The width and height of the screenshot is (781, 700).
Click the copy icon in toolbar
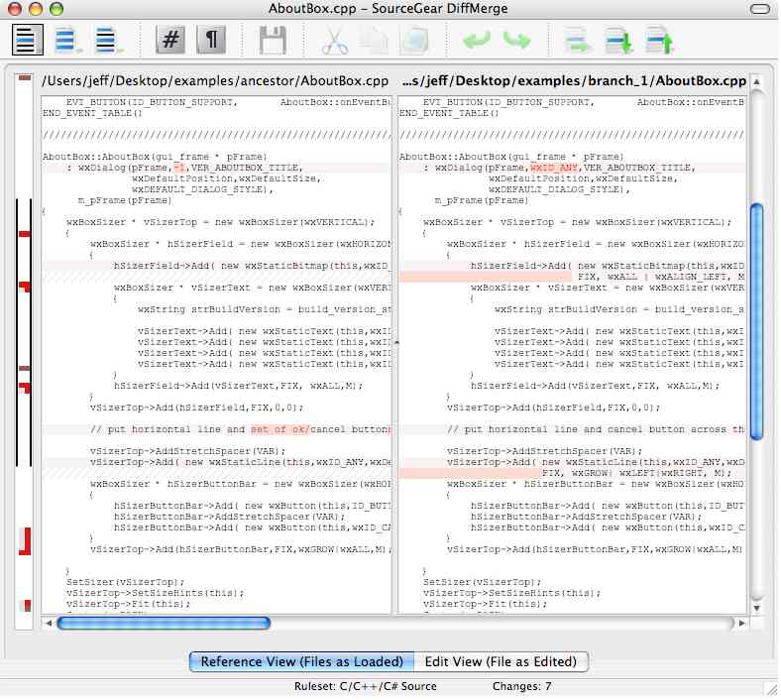point(375,41)
